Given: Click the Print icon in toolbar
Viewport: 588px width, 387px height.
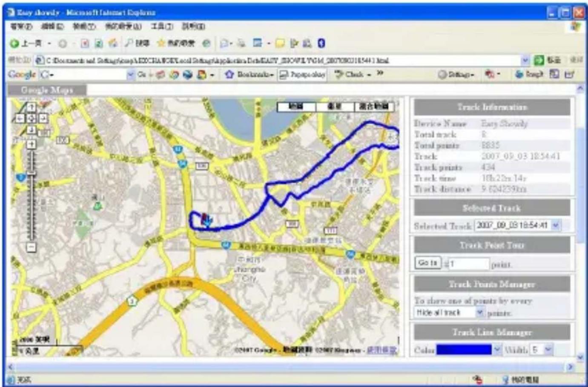Looking at the screenshot, I should click(241, 43).
